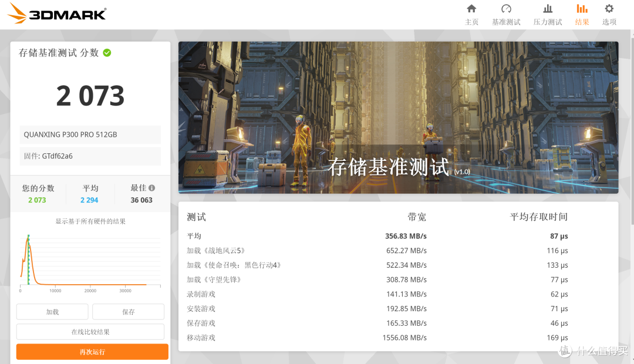Click the 165.33 MB/s bandwidth value
The width and height of the screenshot is (634, 364).
pos(406,323)
